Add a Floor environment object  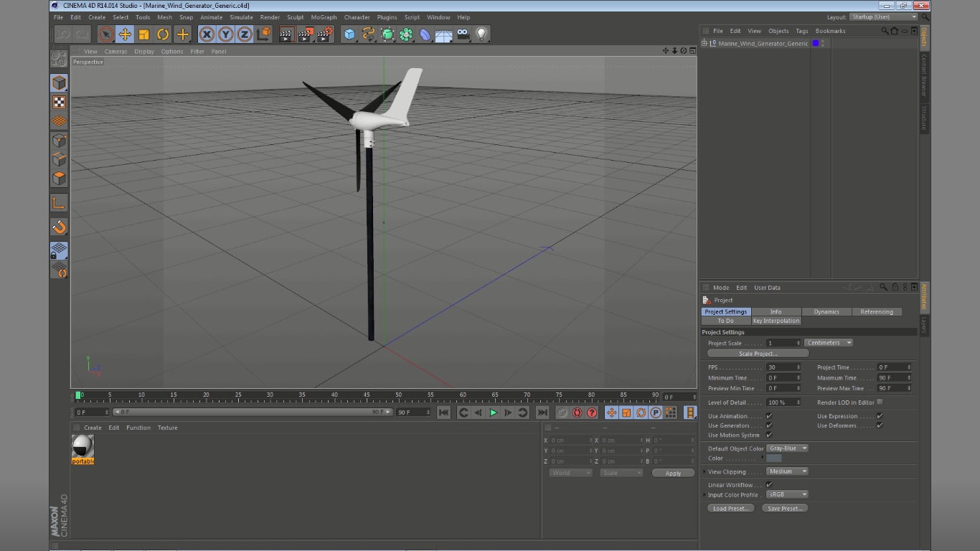[444, 34]
